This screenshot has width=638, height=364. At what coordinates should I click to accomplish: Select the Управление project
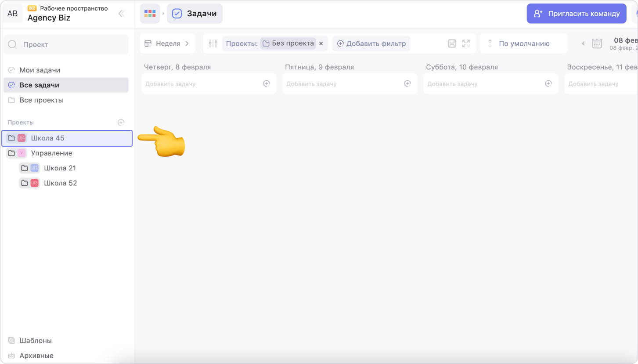pyautogui.click(x=67, y=153)
